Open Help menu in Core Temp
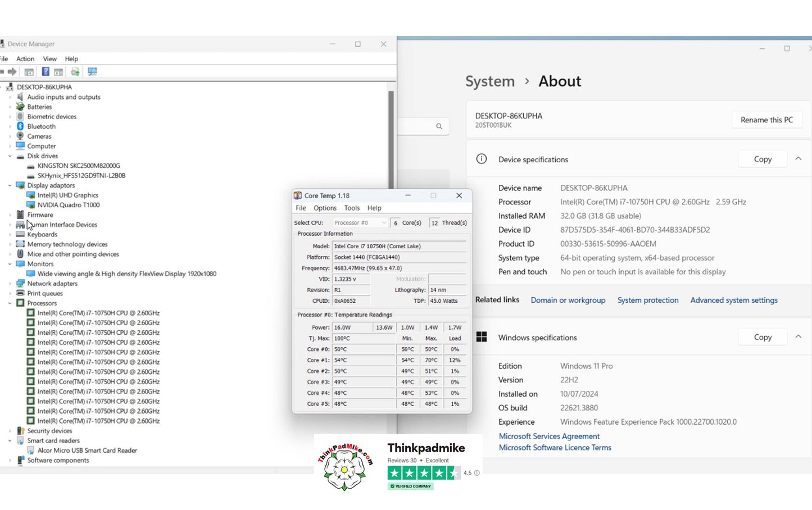This screenshot has height=510, width=812. pyautogui.click(x=374, y=208)
